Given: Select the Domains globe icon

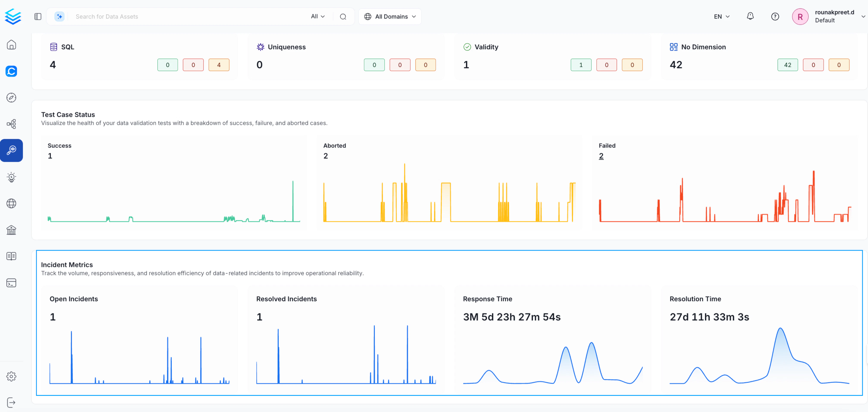Looking at the screenshot, I should 11,204.
